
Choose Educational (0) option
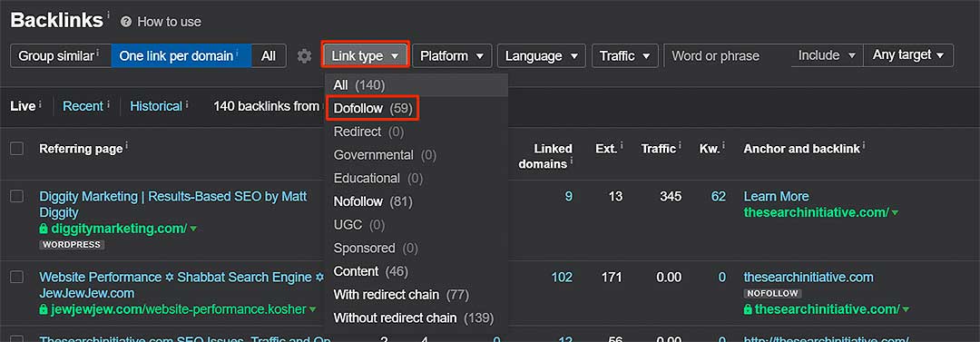416,178
